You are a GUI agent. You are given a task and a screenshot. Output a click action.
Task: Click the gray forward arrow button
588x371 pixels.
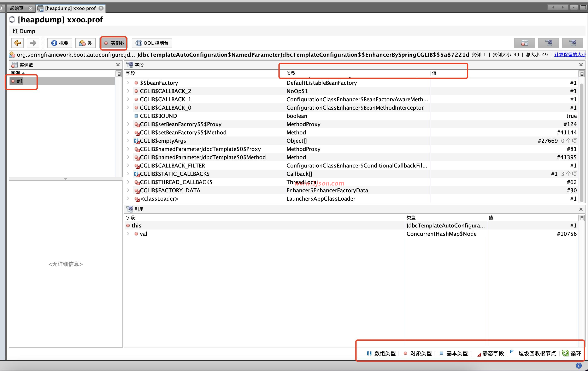click(x=33, y=43)
